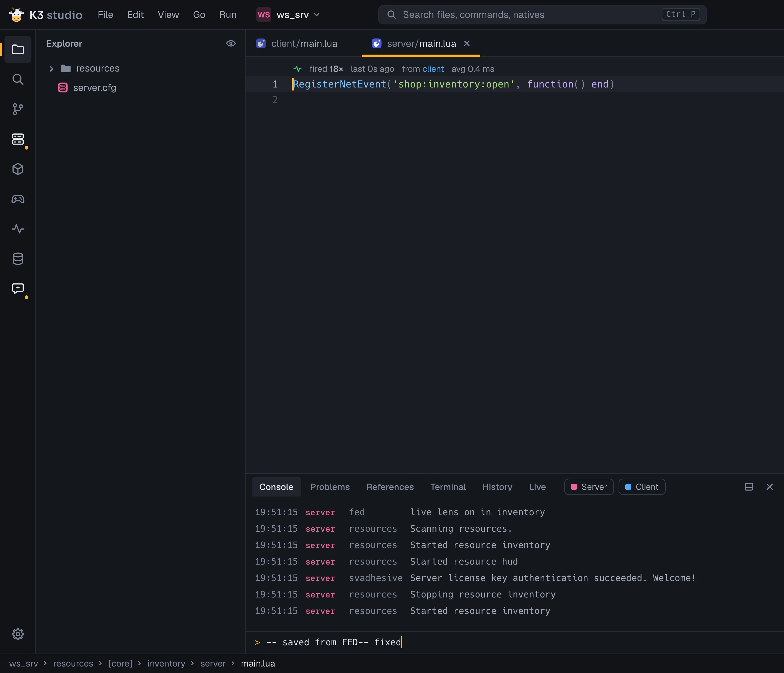Viewport: 784px width, 673px height.
Task: Open the database icon in sidebar
Action: 18,259
